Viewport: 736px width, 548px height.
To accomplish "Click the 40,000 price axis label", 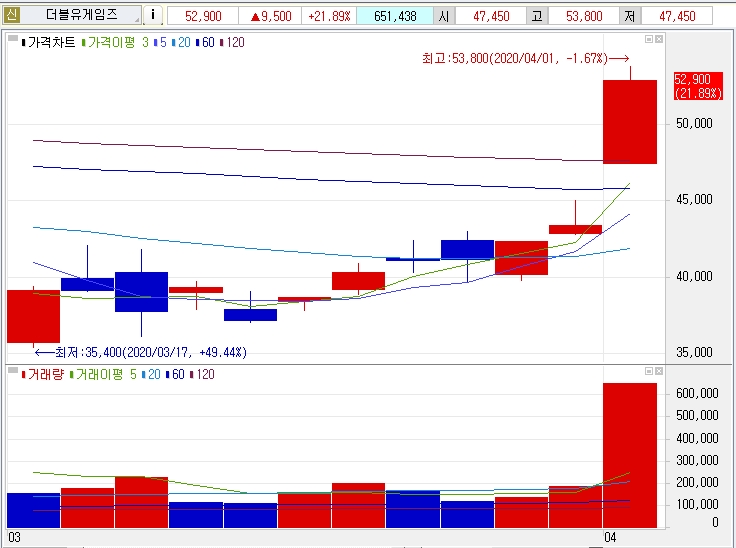I will (694, 276).
